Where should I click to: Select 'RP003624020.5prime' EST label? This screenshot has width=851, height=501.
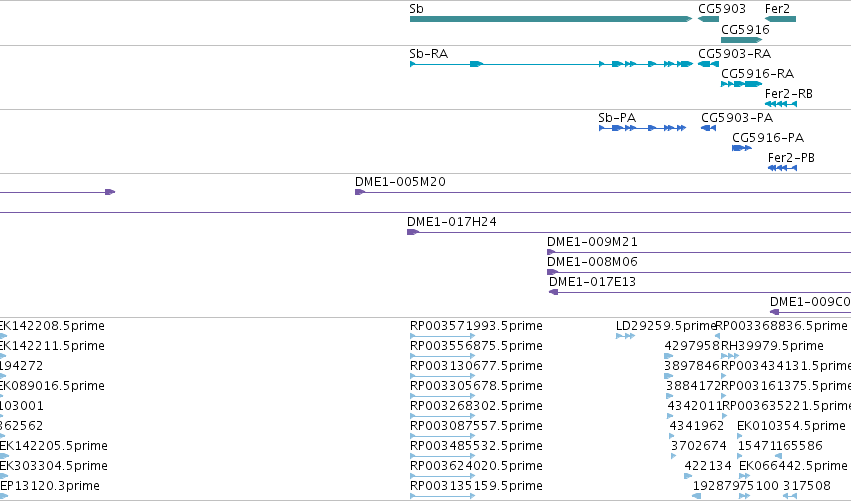pyautogui.click(x=476, y=466)
